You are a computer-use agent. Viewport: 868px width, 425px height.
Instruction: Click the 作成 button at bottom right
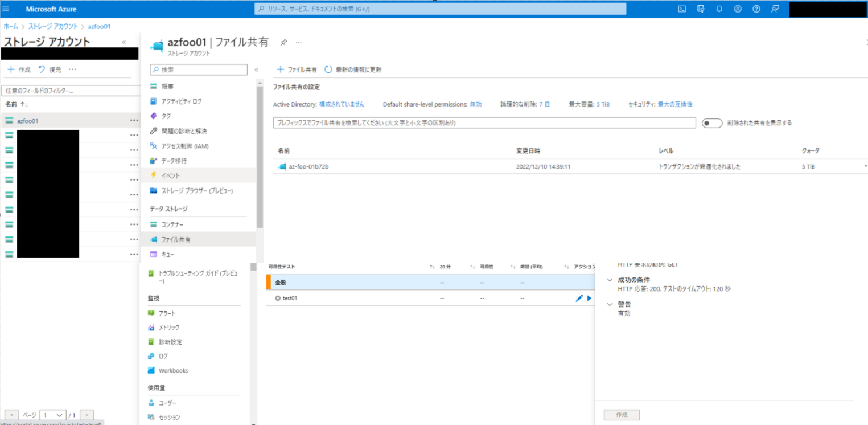pos(620,415)
